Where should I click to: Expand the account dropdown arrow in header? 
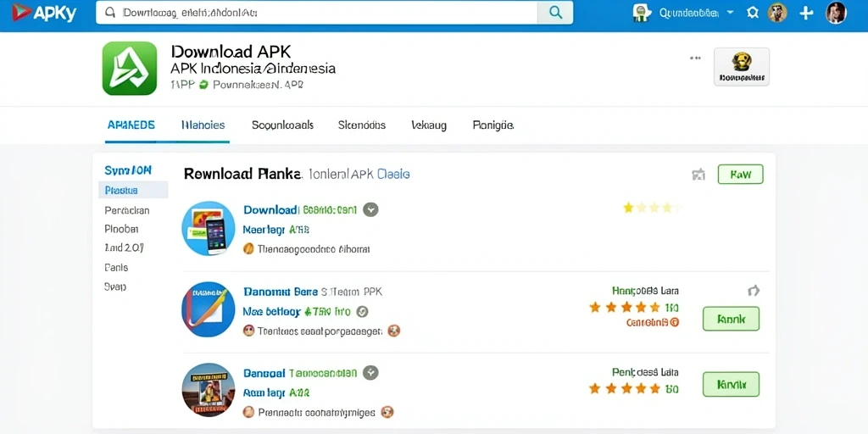click(x=730, y=12)
